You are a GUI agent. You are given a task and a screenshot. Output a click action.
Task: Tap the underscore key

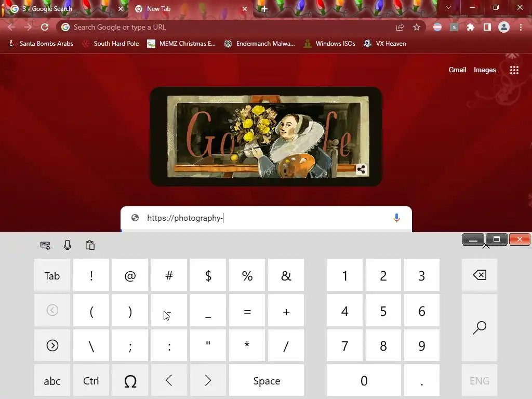coord(208,311)
